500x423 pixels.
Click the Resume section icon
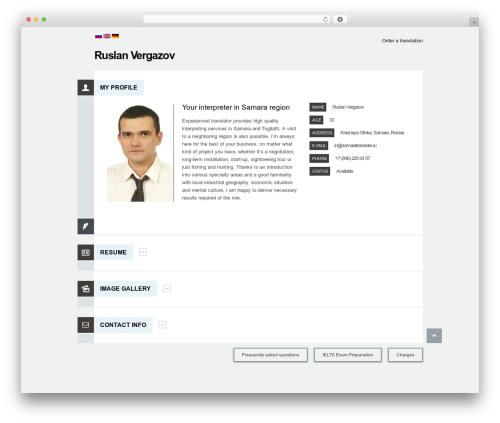click(86, 252)
